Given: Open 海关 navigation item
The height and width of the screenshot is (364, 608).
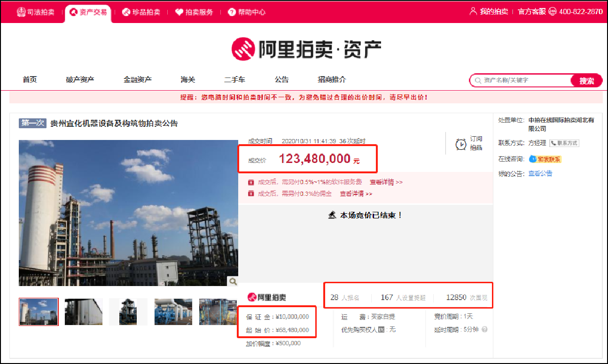Looking at the screenshot, I should pyautogui.click(x=187, y=80).
